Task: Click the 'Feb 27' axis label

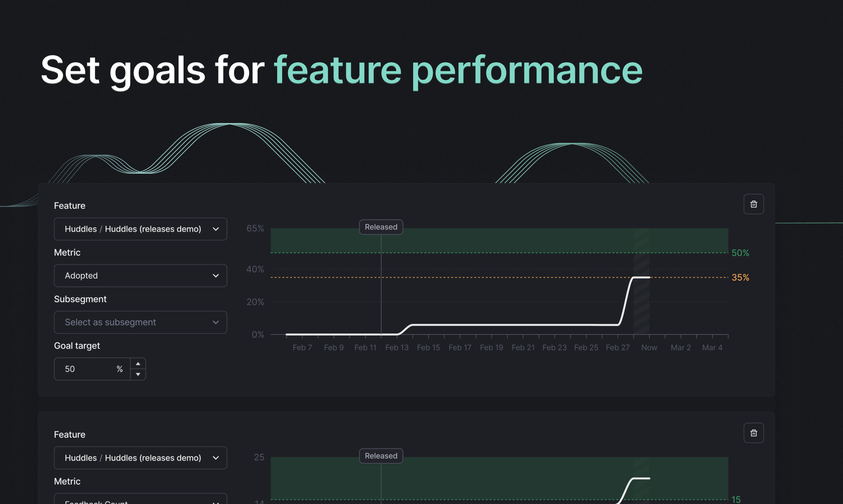Action: [x=618, y=347]
